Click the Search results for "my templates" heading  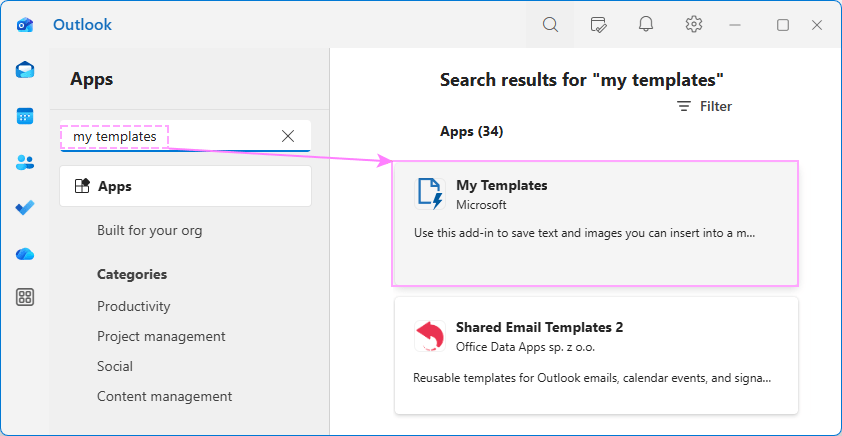pyautogui.click(x=582, y=80)
